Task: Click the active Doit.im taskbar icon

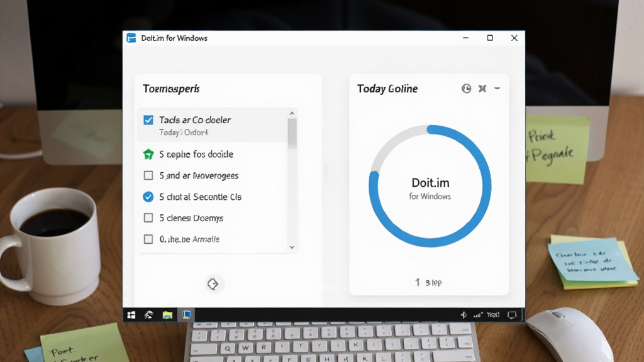Action: [x=186, y=315]
